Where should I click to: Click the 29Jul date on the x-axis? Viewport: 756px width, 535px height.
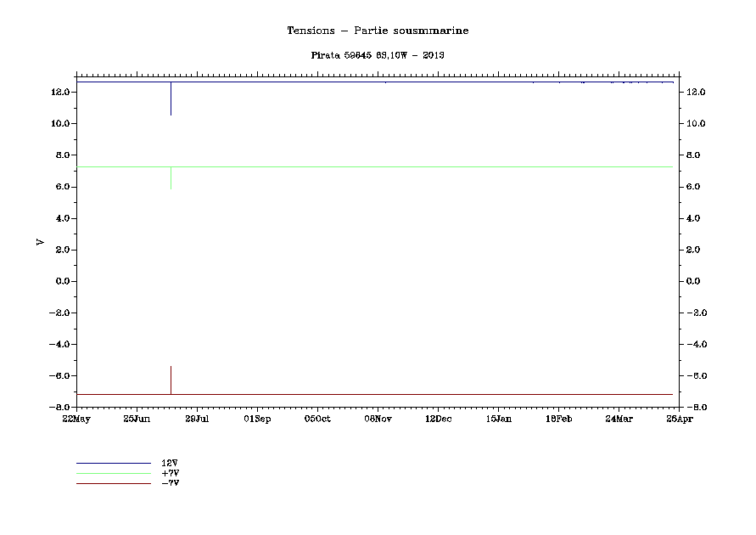tap(197, 419)
